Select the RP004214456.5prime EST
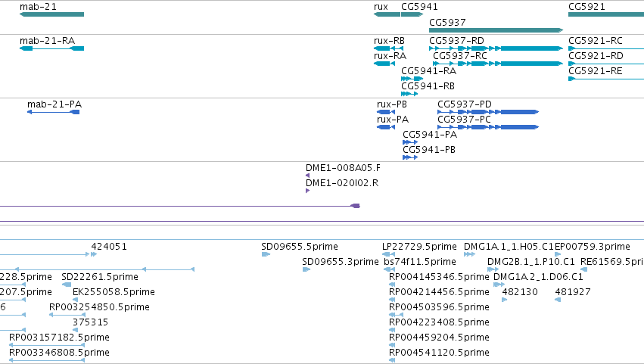This screenshot has width=644, height=364. pyautogui.click(x=392, y=300)
